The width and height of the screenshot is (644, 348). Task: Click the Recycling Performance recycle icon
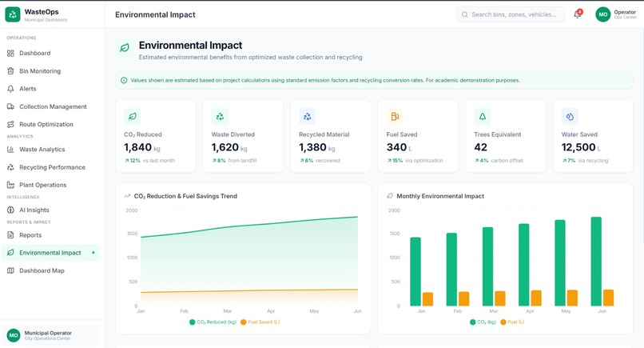10,167
